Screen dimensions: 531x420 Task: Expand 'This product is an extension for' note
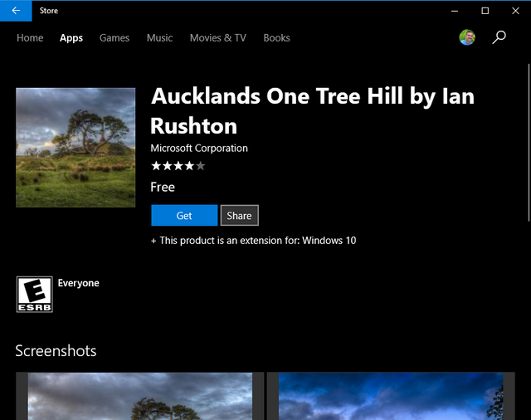pos(253,241)
